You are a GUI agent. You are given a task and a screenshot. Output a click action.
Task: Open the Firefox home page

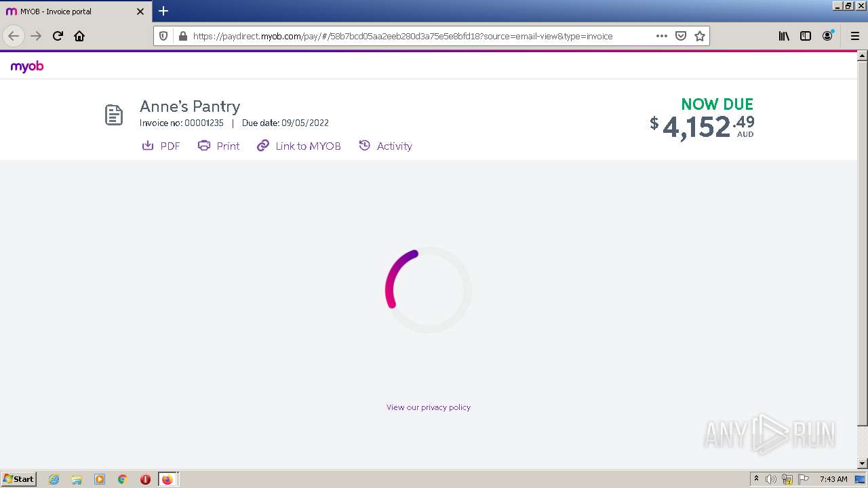click(79, 36)
